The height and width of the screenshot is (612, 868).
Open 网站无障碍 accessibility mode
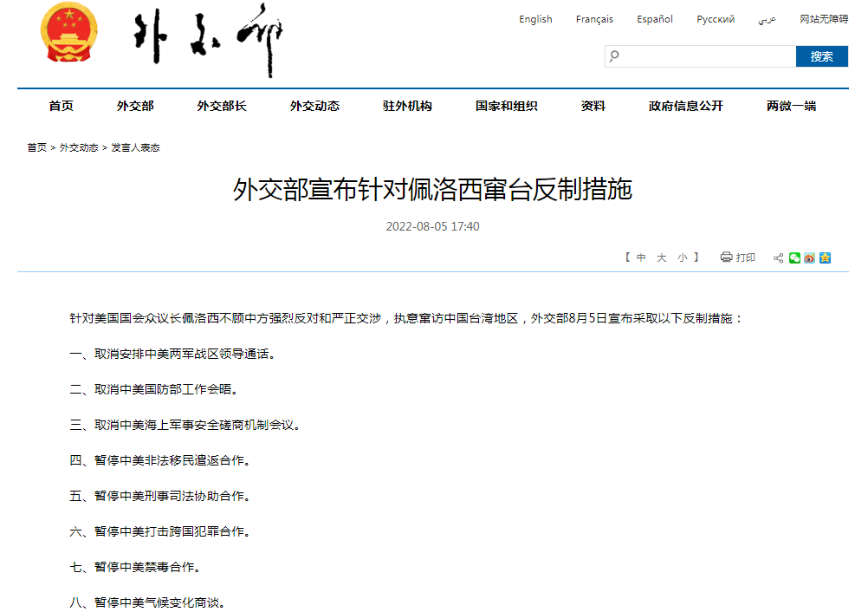[x=824, y=19]
